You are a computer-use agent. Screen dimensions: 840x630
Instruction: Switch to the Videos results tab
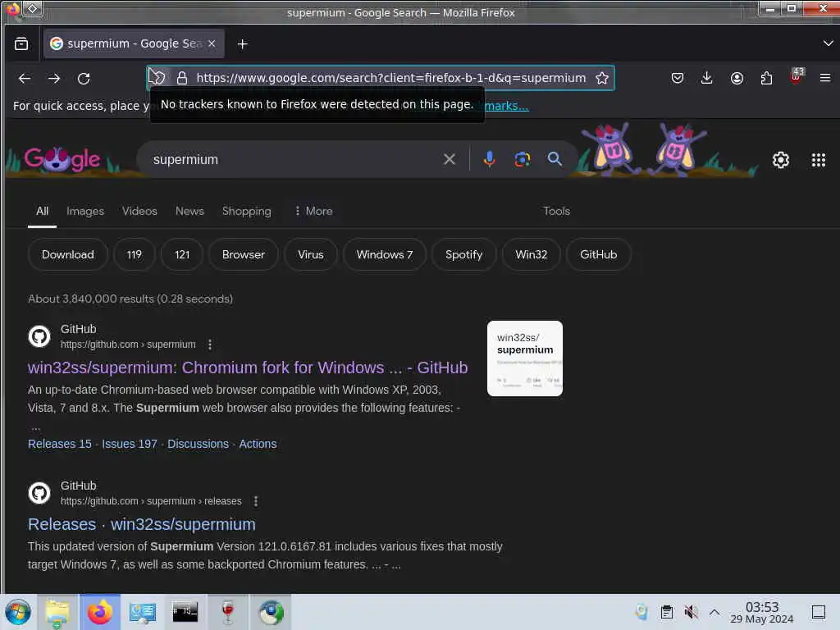(x=139, y=211)
